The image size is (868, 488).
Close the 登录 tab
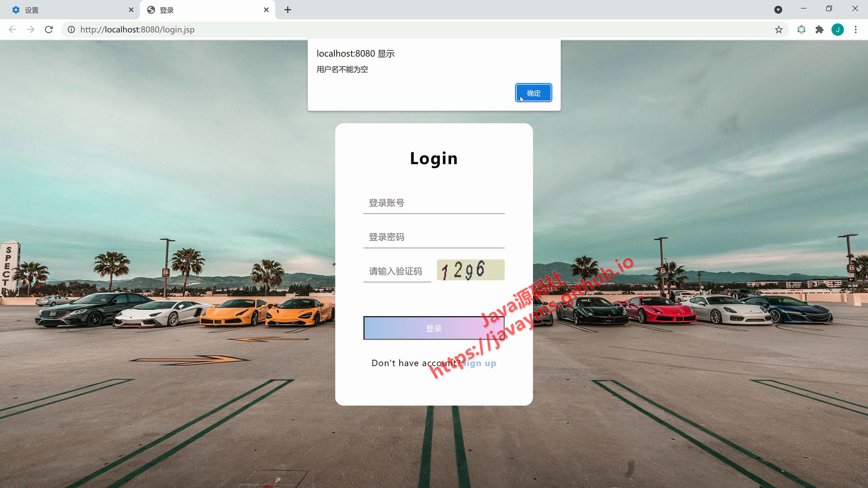coord(266,10)
